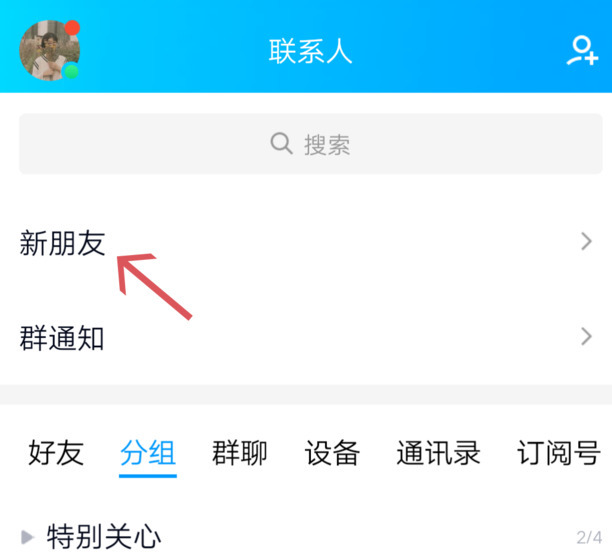Viewport: 612px width, 552px height.
Task: Open the 群通知 entry
Action: click(x=306, y=337)
